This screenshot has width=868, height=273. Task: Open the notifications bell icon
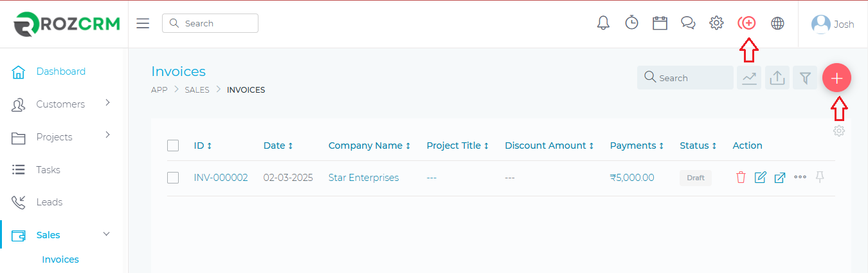pos(603,23)
